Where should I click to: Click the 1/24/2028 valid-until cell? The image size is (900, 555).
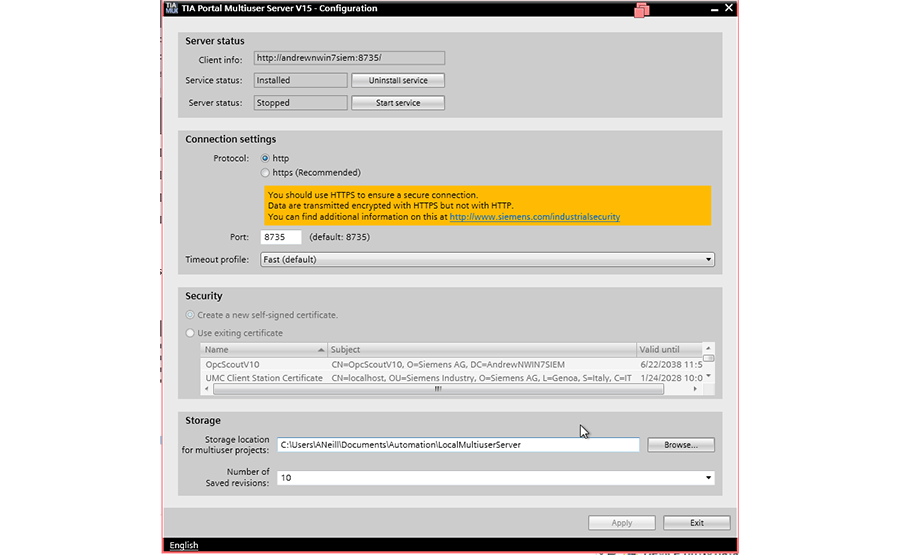click(671, 378)
